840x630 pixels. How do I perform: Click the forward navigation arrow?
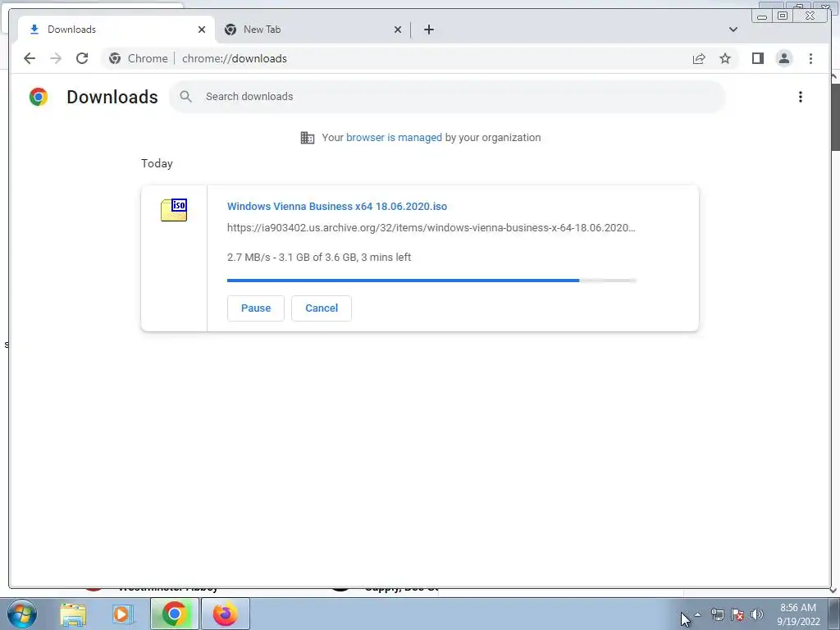click(56, 58)
